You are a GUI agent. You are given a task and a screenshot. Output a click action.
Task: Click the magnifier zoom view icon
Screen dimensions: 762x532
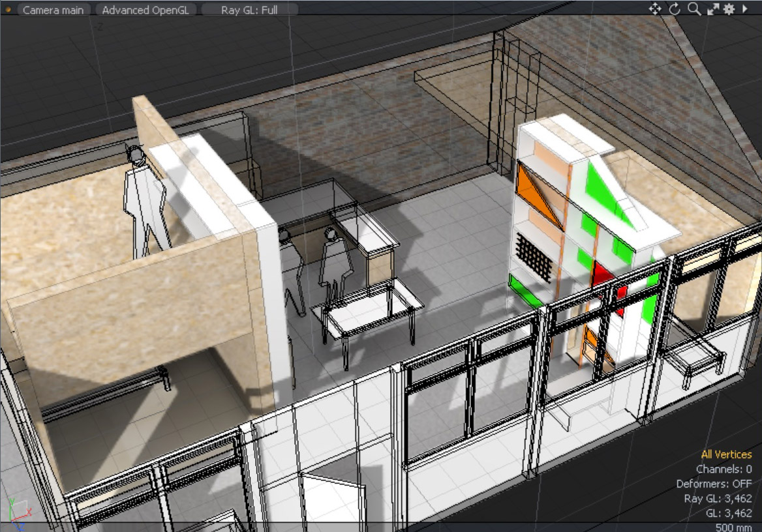pyautogui.click(x=694, y=9)
